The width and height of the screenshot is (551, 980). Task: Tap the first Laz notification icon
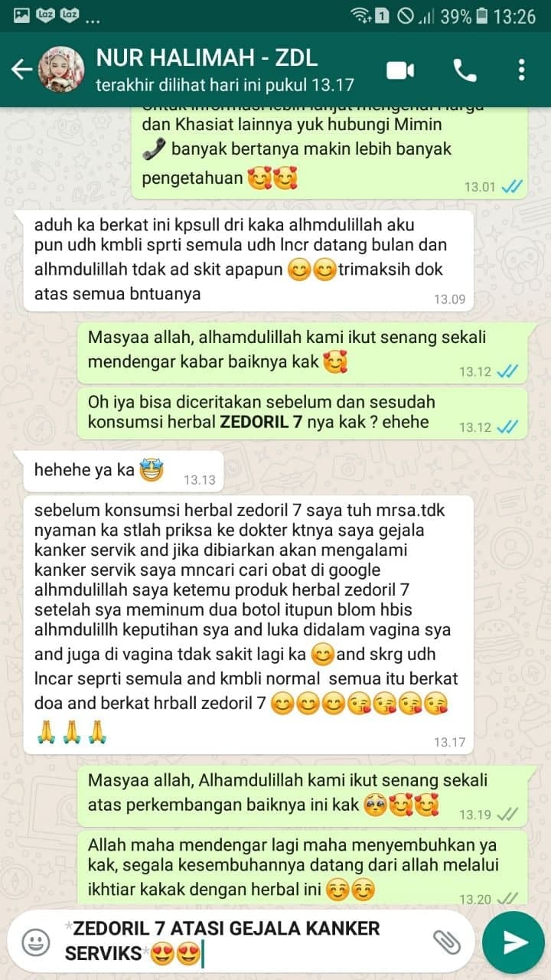46,15
